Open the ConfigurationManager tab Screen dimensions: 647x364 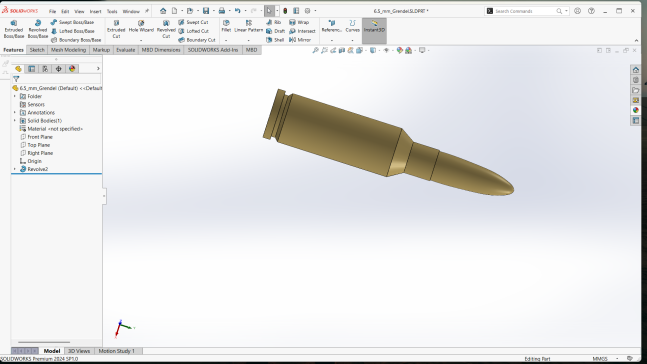coord(45,69)
